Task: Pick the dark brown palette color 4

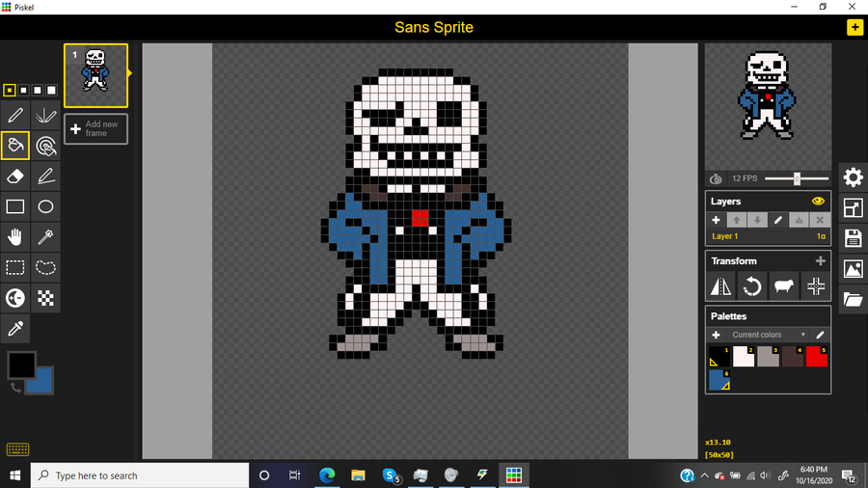Action: pyautogui.click(x=792, y=357)
